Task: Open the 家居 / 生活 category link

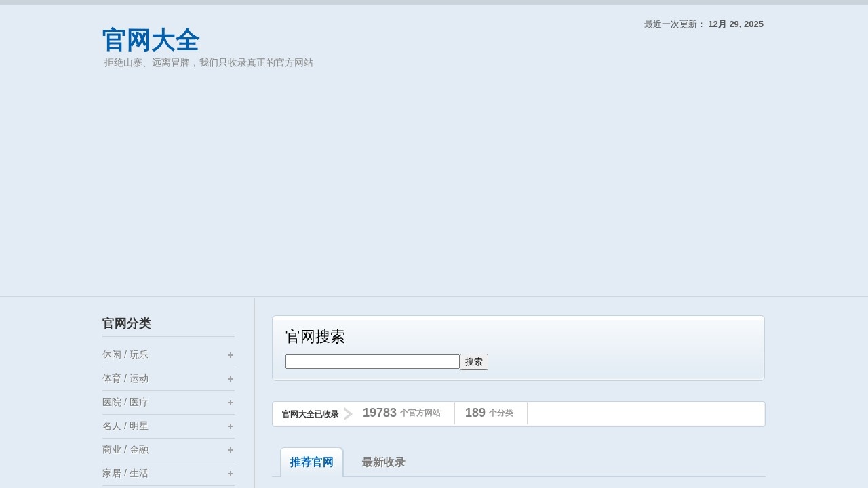Action: [125, 474]
